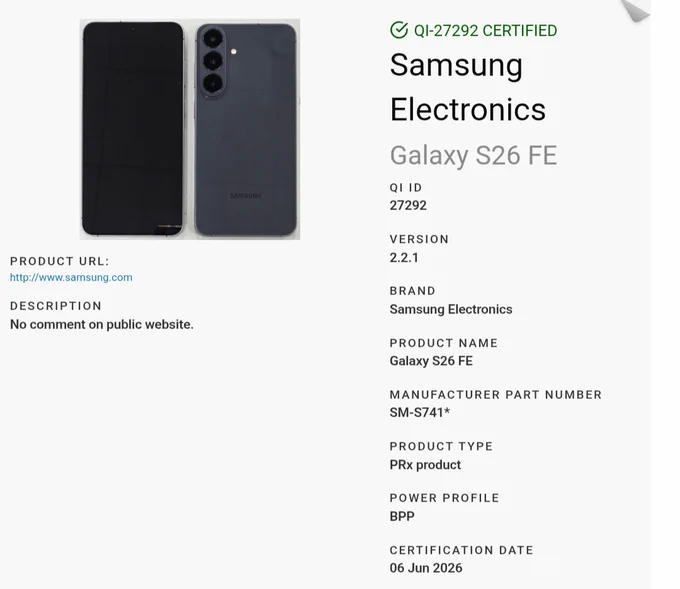Viewport: 680px width, 589px height.
Task: Click the Product Type value PRx product
Action: (x=425, y=465)
